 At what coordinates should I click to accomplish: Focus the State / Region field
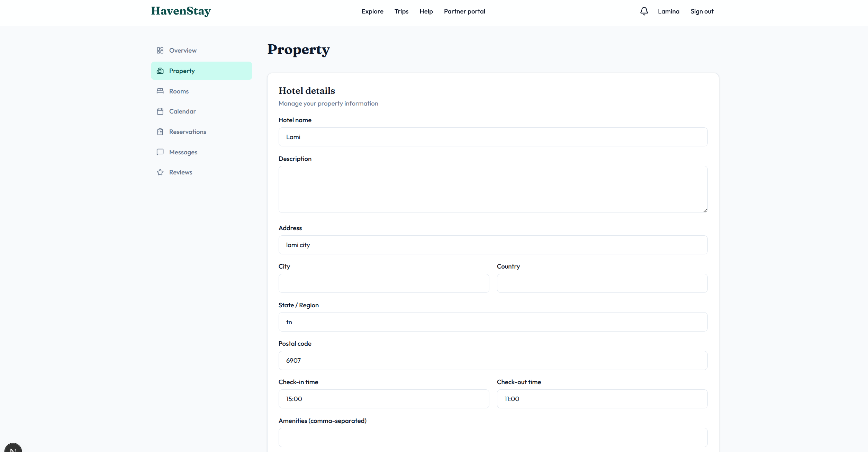pyautogui.click(x=493, y=322)
